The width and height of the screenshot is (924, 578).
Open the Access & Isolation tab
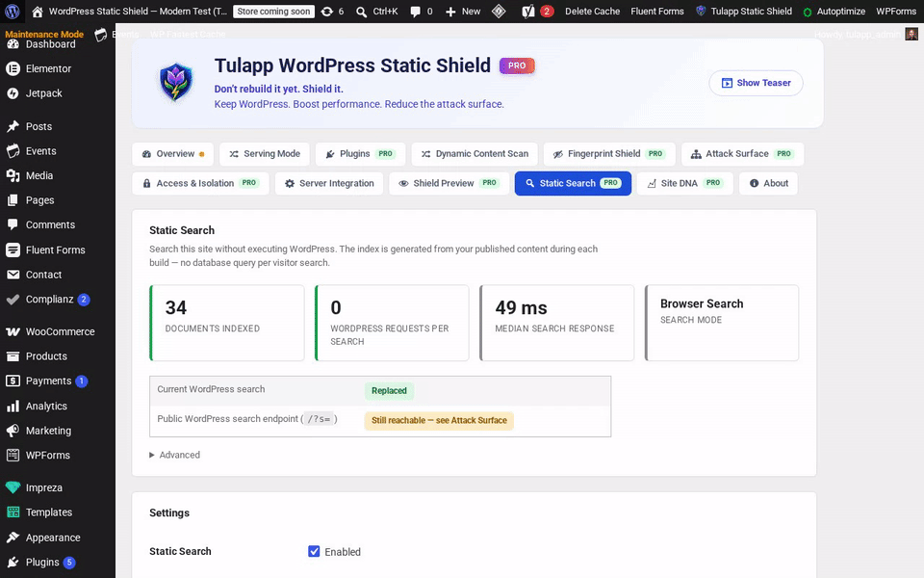[200, 183]
